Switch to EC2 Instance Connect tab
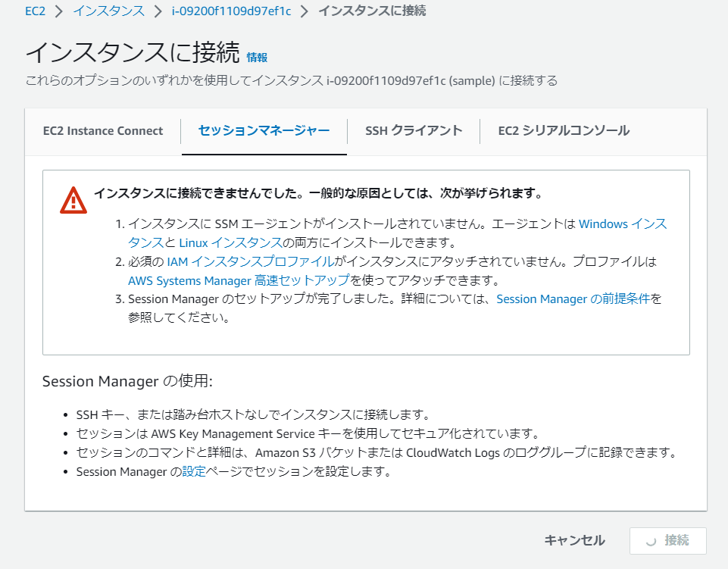 click(103, 131)
